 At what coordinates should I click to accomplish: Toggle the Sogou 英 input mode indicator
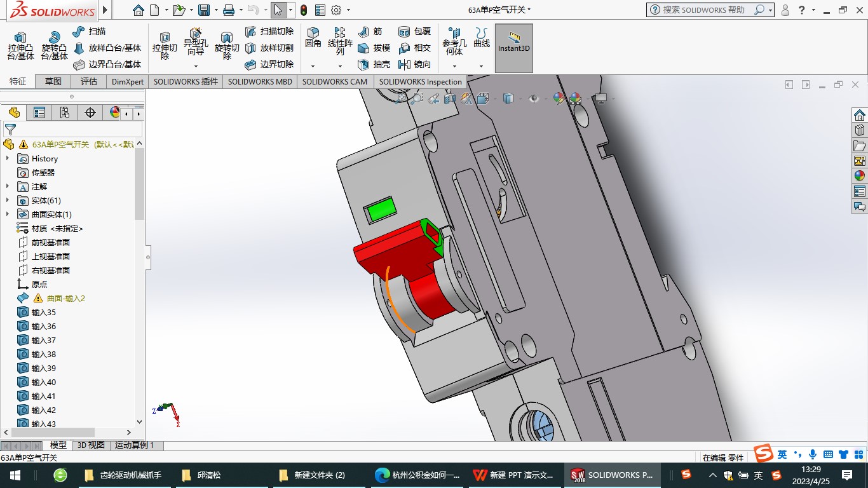tap(782, 454)
